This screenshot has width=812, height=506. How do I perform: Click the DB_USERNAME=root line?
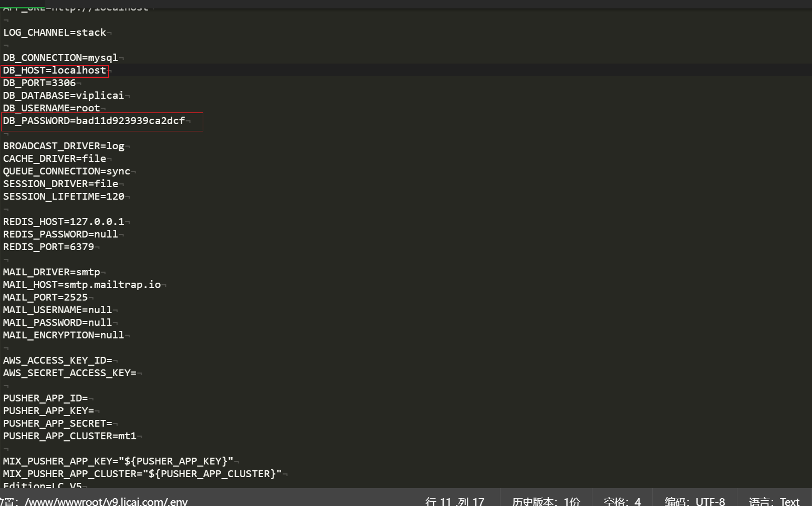tap(51, 108)
